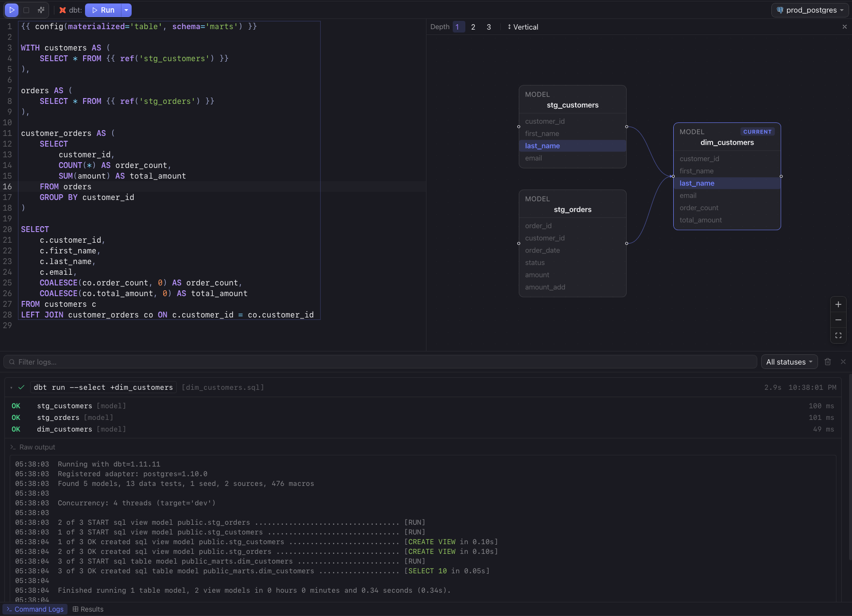Select the dim_customers OK result row
The width and height of the screenshot is (852, 616).
pos(423,429)
